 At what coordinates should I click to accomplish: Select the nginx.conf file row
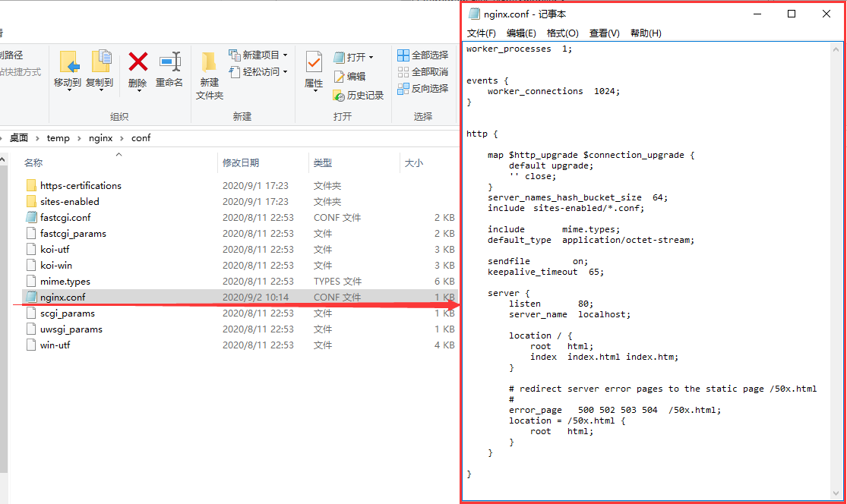[240, 298]
